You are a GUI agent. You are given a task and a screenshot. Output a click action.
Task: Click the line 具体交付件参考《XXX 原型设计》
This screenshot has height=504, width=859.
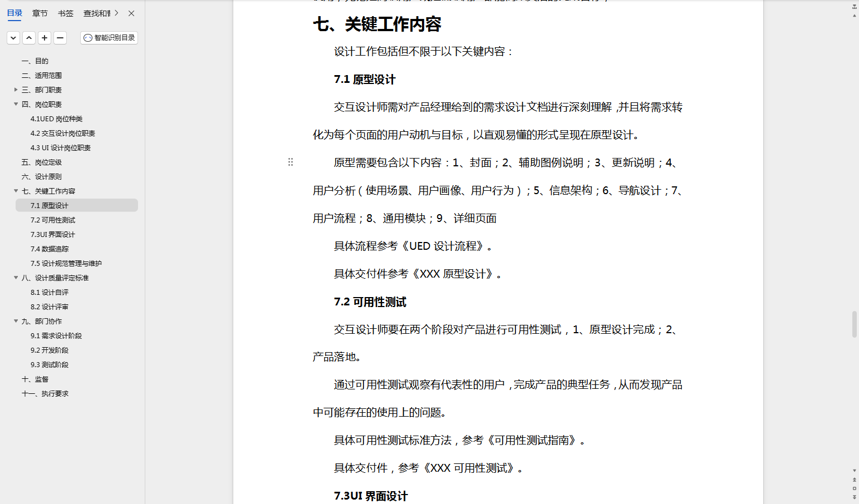coord(418,274)
